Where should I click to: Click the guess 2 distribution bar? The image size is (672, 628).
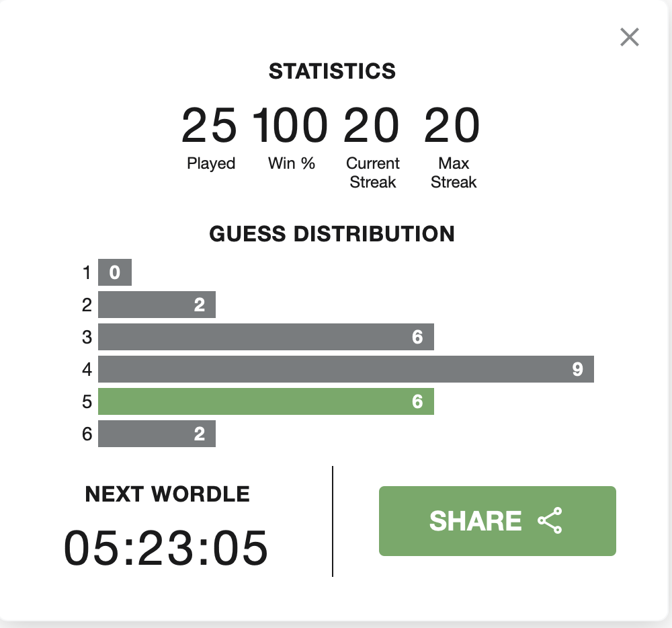point(157,305)
